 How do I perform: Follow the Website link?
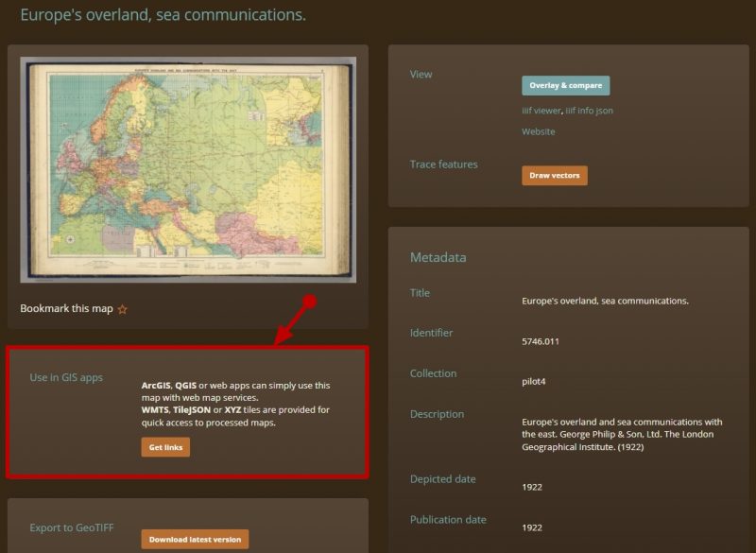538,131
